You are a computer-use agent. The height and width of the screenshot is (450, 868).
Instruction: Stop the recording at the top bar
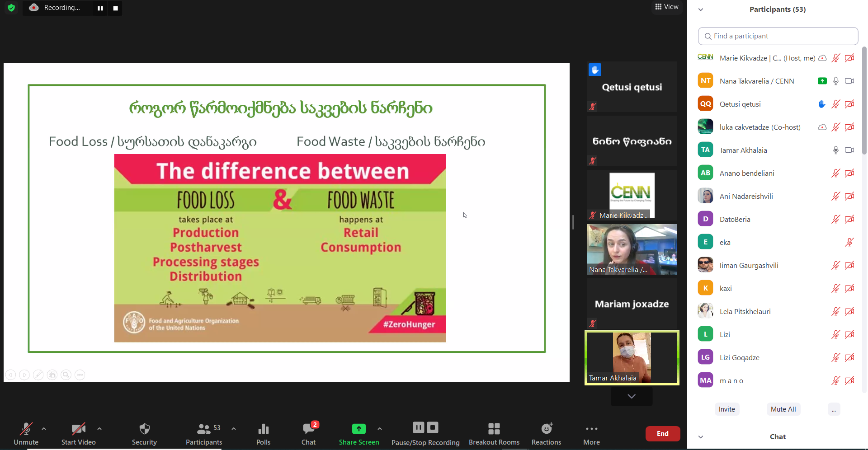pos(115,8)
